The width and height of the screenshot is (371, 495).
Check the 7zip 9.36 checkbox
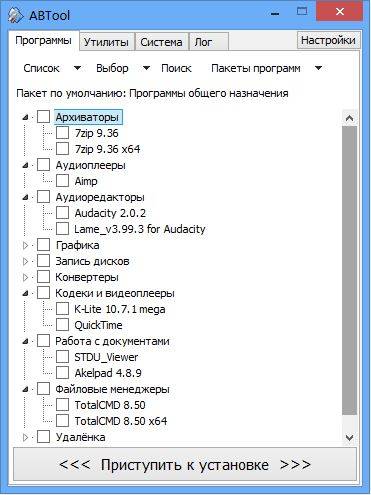coord(62,133)
